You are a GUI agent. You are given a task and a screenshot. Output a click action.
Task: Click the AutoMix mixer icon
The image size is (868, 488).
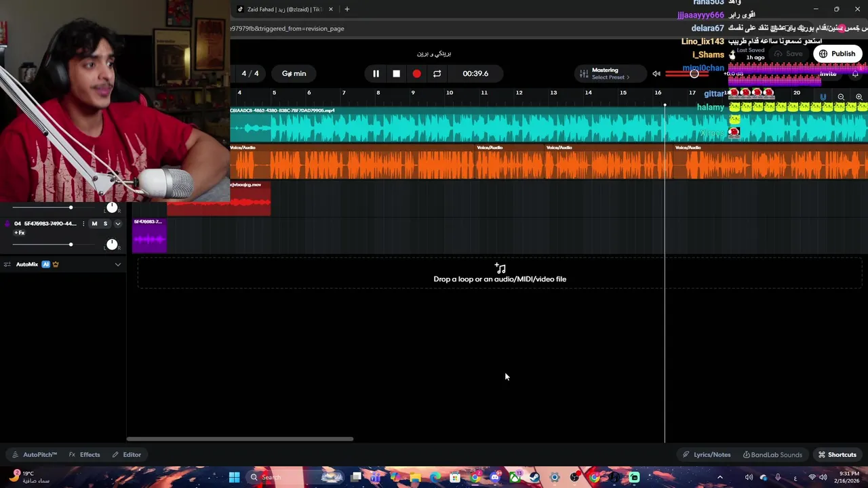tap(7, 264)
